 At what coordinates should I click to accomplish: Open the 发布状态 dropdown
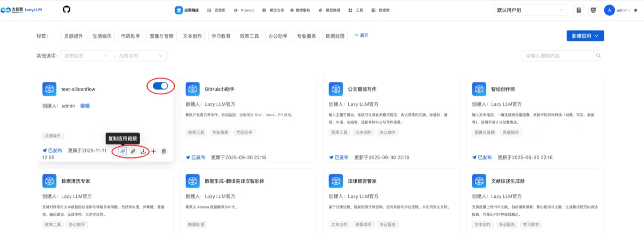86,56
